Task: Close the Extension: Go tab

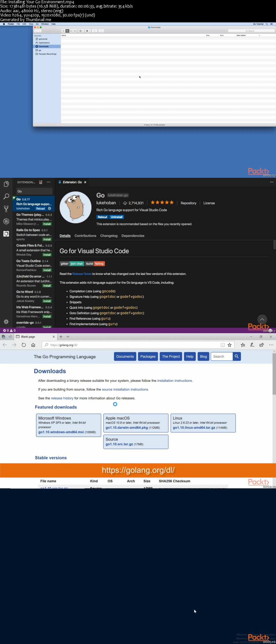Action: (x=85, y=182)
